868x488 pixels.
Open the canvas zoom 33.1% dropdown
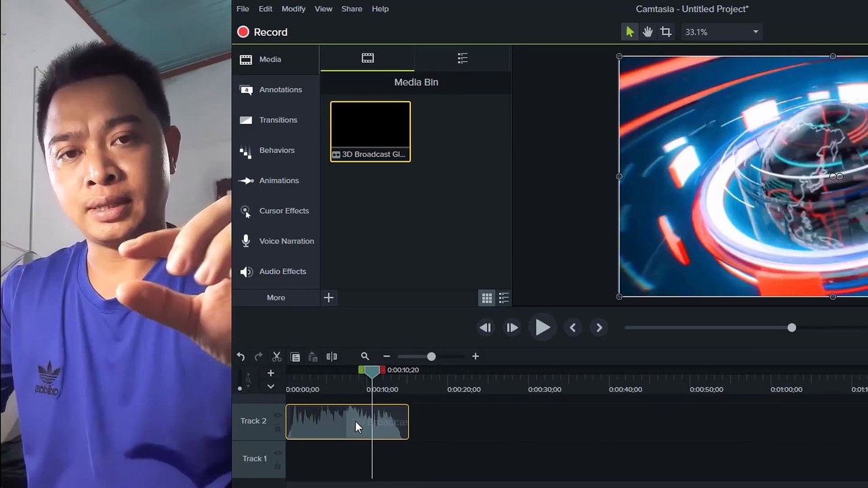coord(722,32)
